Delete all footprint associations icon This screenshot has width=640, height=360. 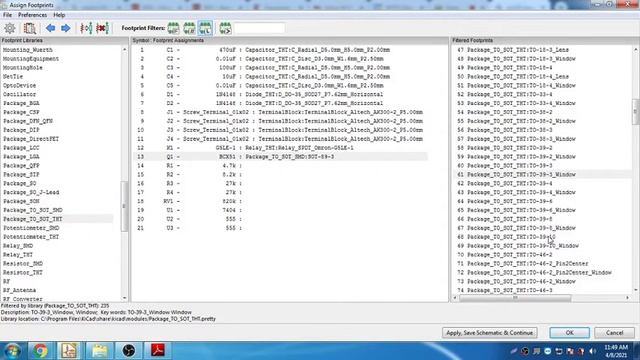[102, 28]
